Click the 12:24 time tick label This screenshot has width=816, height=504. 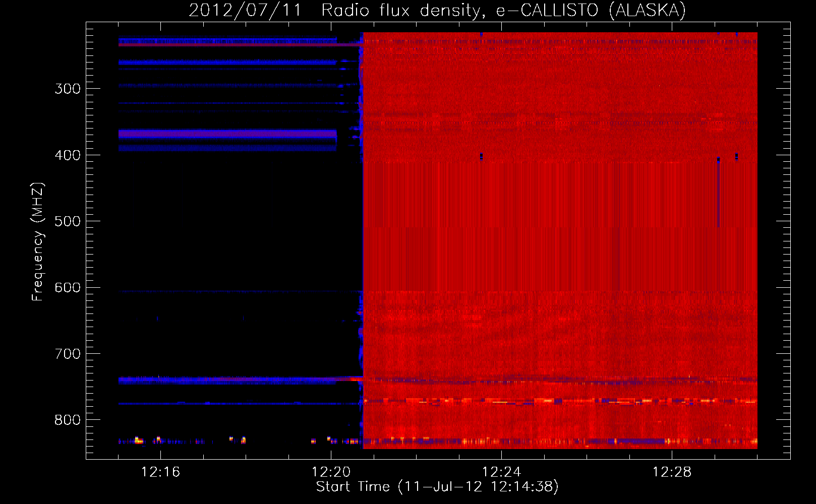[x=501, y=472]
